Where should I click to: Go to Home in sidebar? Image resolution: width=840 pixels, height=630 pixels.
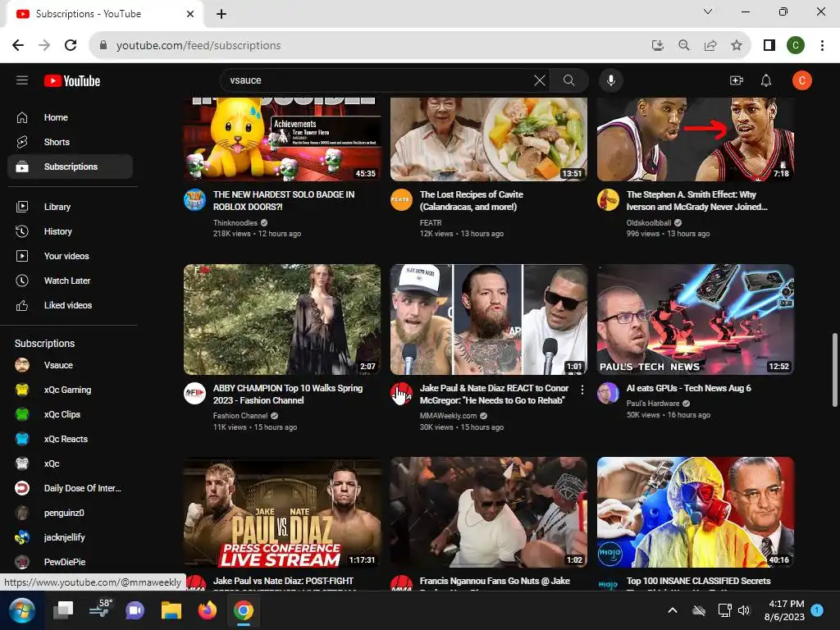[x=71, y=117]
